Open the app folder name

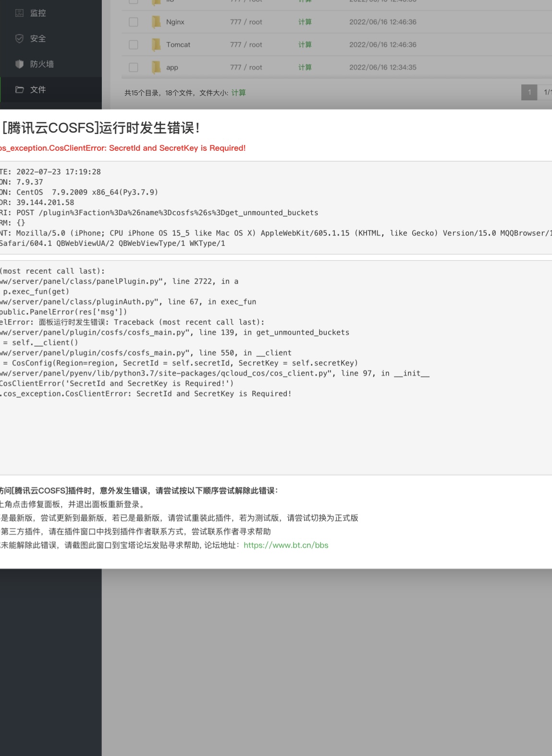[172, 68]
